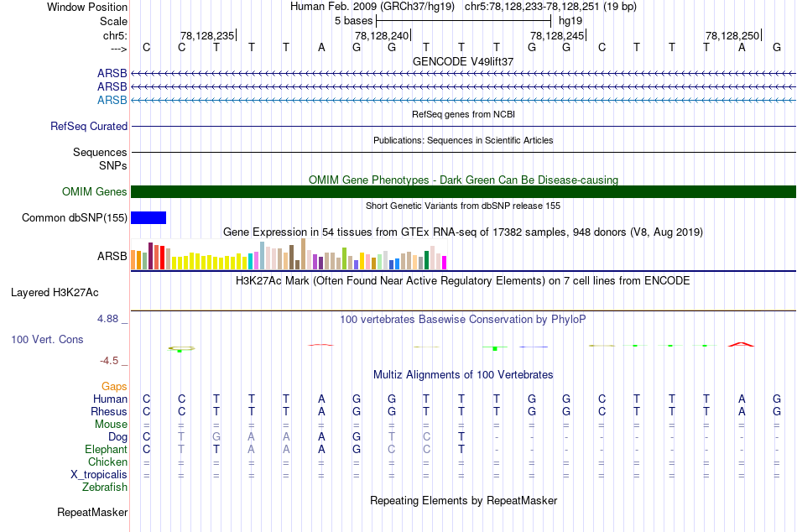797x532 pixels.
Task: Click the RefSeq genes from NCBI title
Action: pos(463,114)
